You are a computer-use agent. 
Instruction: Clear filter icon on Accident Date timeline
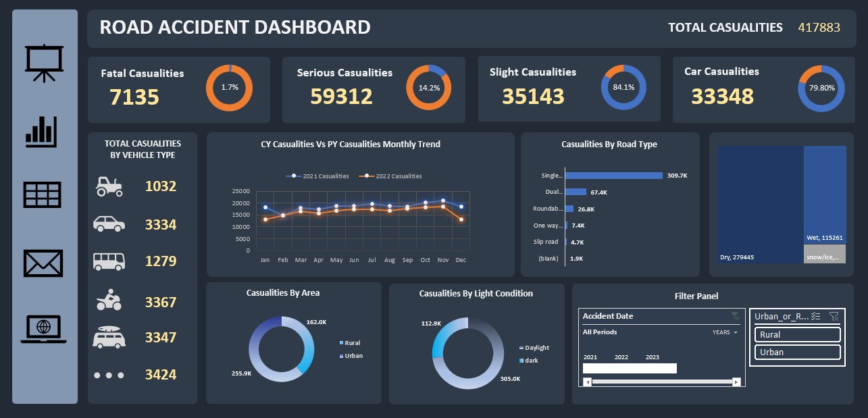pos(736,316)
